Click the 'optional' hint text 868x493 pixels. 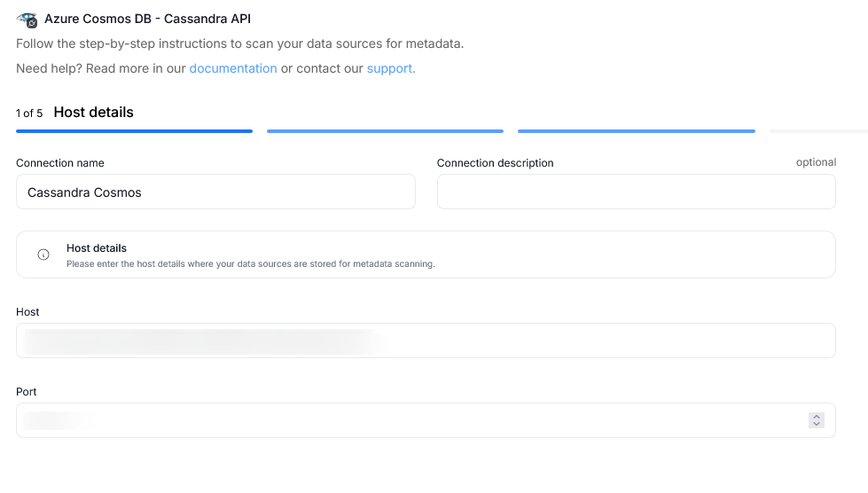point(816,162)
